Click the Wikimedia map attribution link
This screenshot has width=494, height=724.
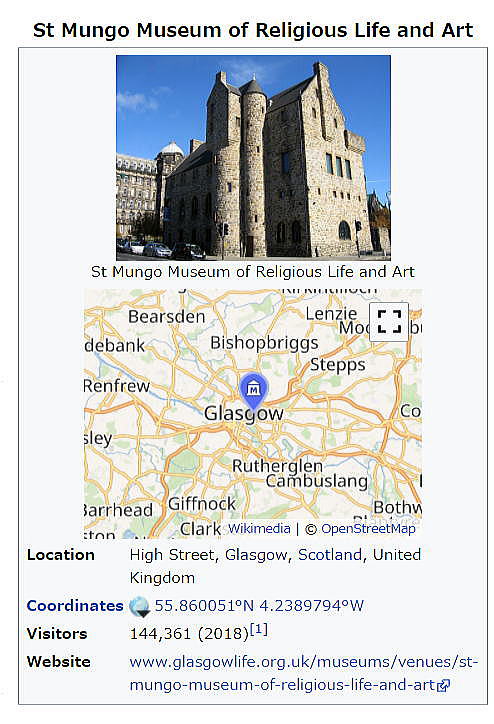point(259,529)
